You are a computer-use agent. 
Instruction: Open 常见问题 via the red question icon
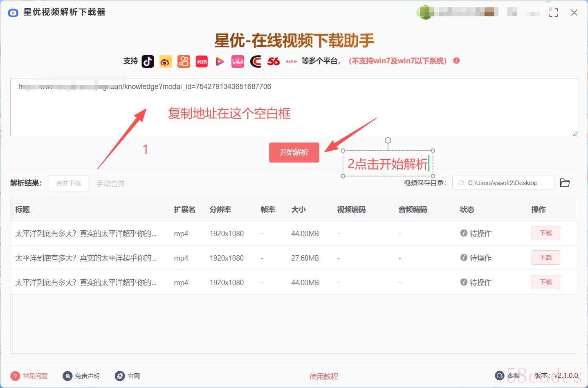pyautogui.click(x=15, y=376)
